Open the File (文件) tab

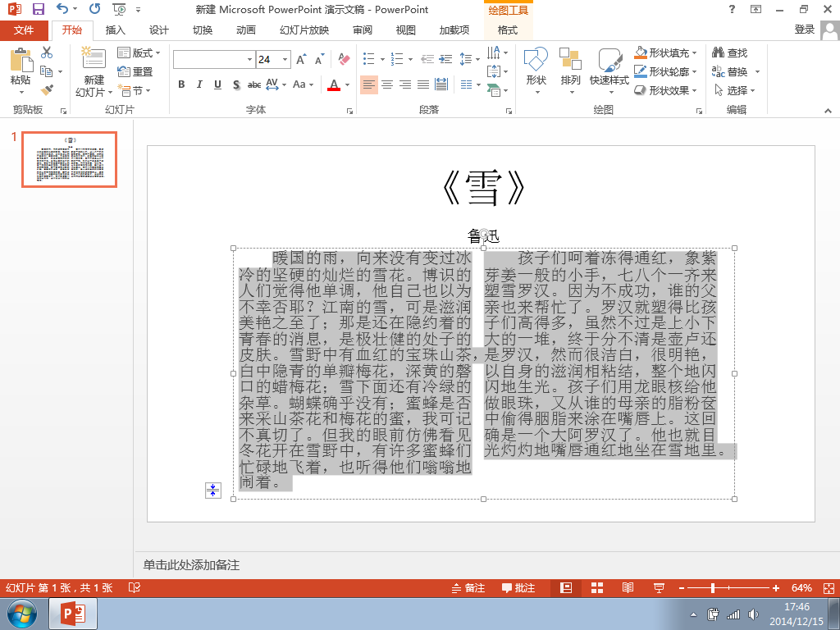(x=24, y=30)
